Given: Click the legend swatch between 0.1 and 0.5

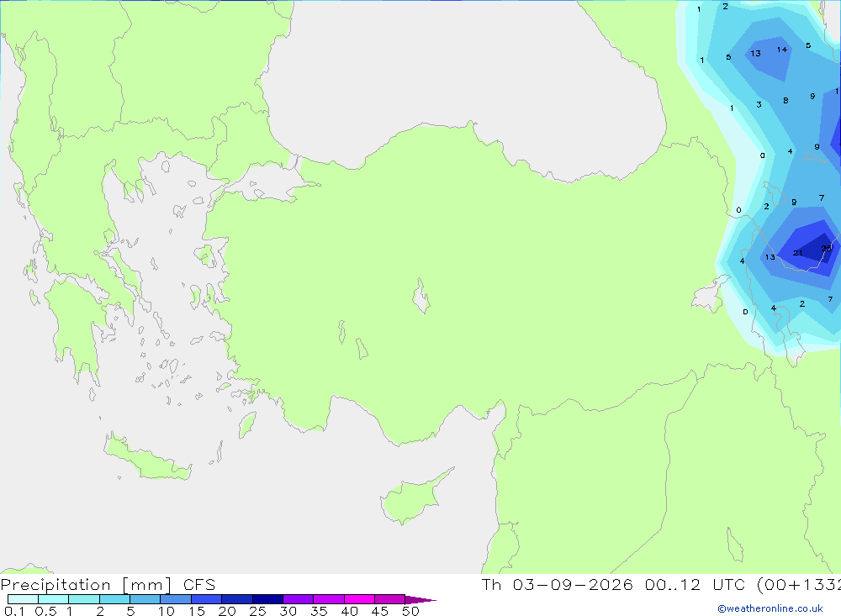Looking at the screenshot, I should tap(23, 599).
